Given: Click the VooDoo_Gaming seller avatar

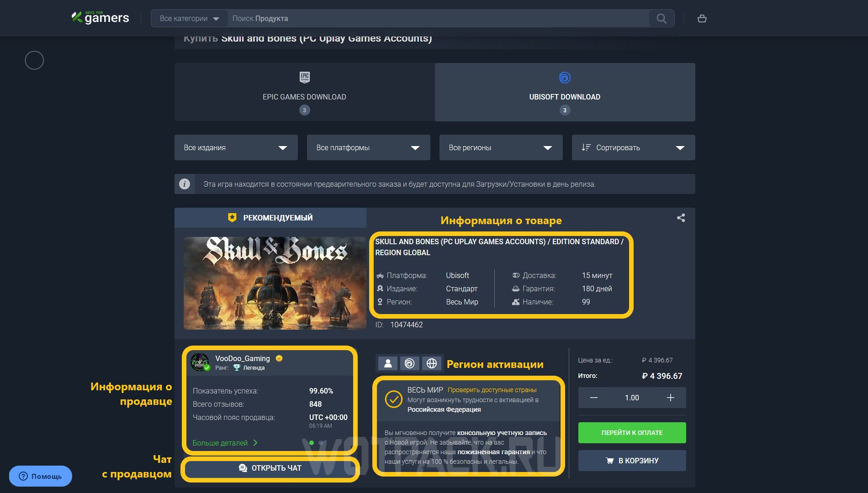Looking at the screenshot, I should (x=200, y=362).
